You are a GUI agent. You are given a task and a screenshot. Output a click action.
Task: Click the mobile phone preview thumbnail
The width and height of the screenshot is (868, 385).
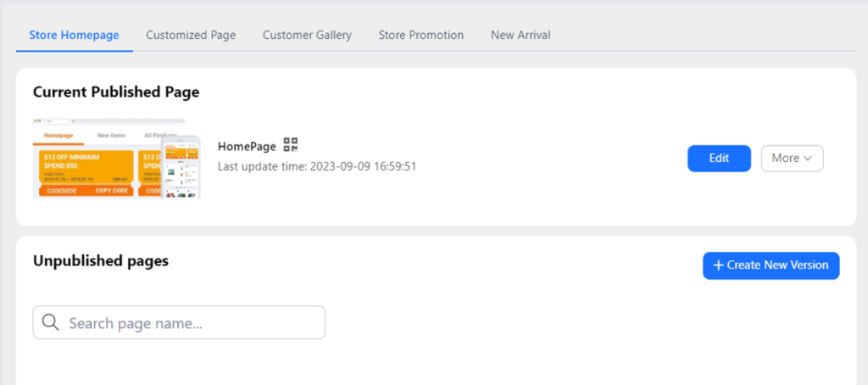[x=181, y=167]
